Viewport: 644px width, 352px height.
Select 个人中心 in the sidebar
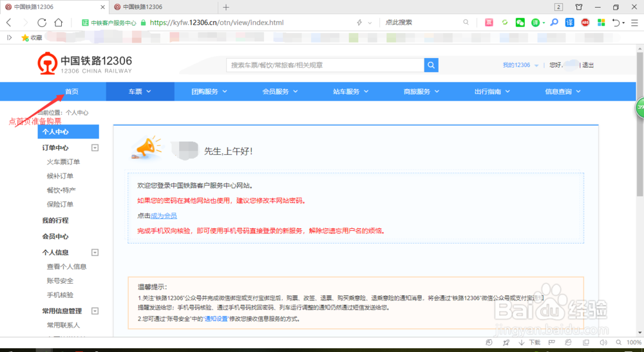click(68, 132)
